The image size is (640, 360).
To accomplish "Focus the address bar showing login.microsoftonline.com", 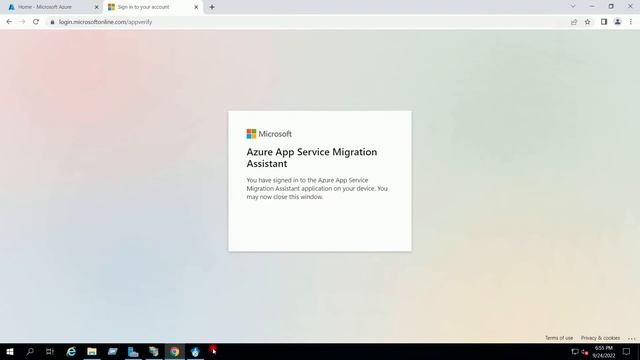I will tap(306, 22).
